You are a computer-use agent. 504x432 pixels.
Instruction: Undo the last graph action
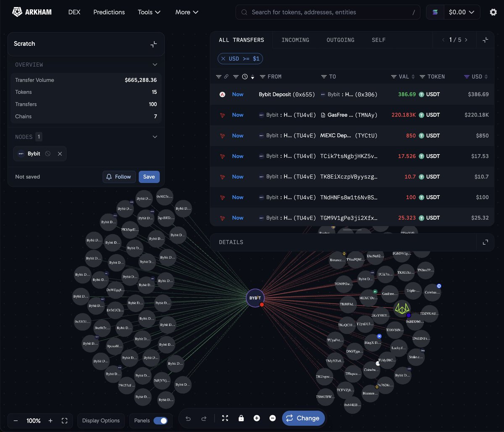[x=188, y=418]
